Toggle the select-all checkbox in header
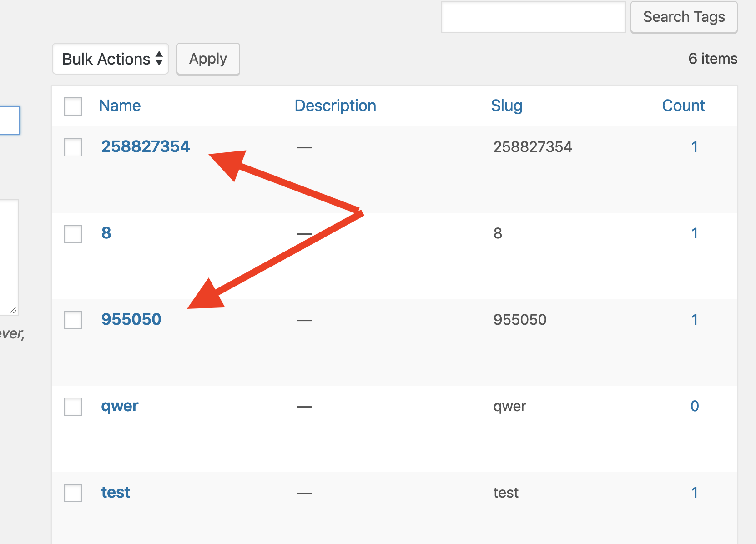This screenshot has width=756, height=544. point(73,106)
